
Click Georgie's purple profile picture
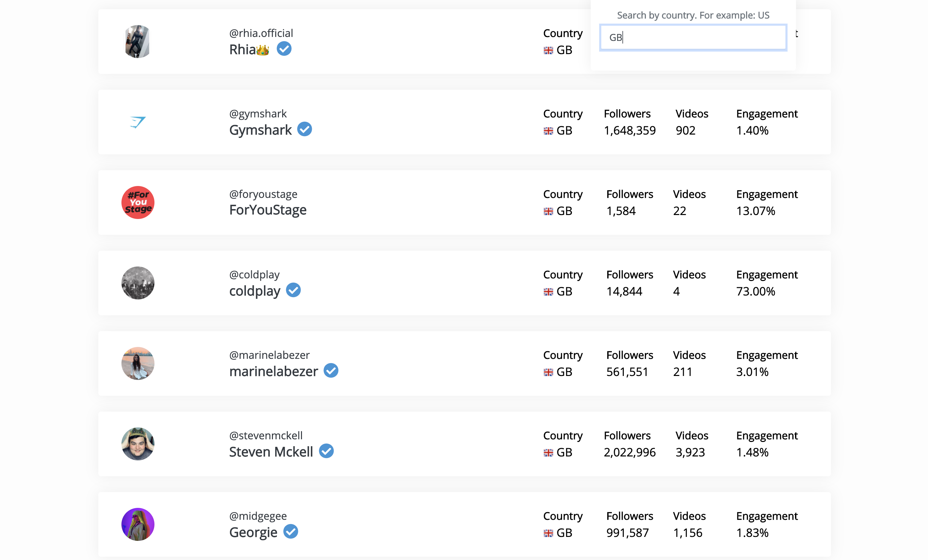(x=138, y=524)
